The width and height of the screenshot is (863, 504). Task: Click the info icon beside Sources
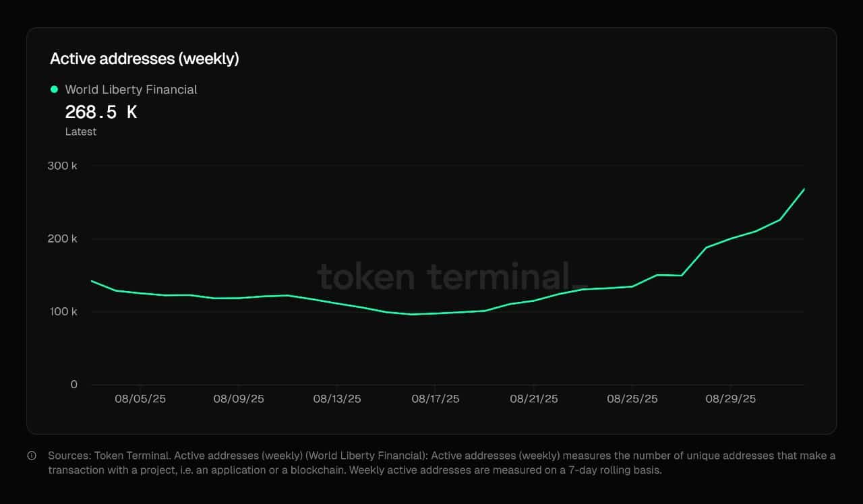(32, 455)
